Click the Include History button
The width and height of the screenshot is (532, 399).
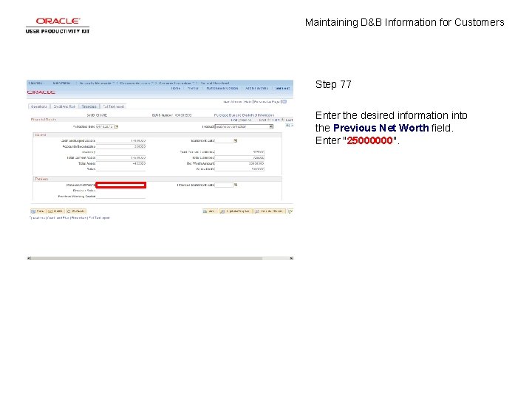click(270, 211)
